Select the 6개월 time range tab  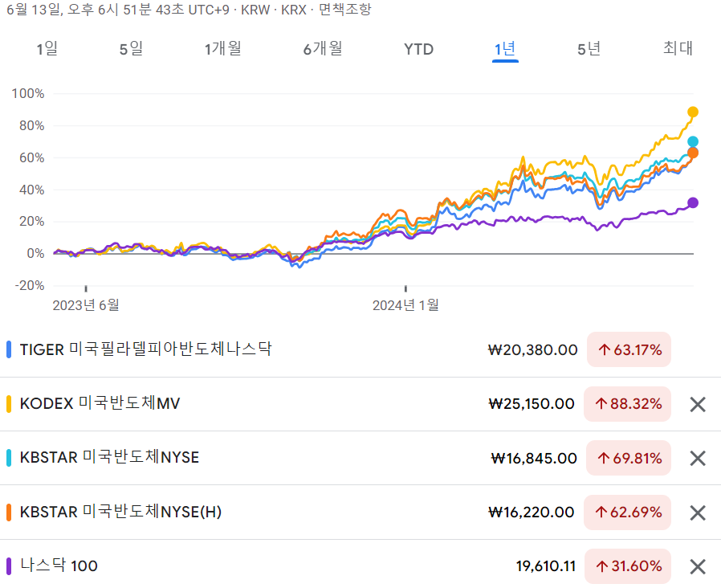pyautogui.click(x=323, y=49)
